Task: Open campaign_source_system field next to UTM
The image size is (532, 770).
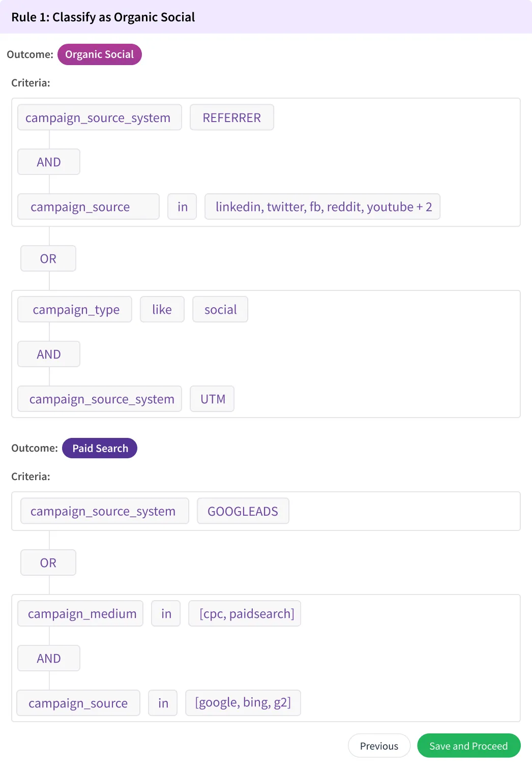Action: [x=100, y=399]
